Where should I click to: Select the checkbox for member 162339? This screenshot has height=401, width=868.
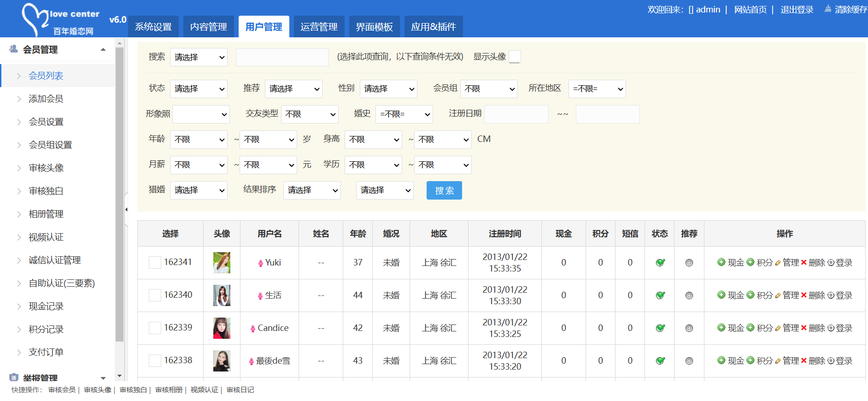click(x=155, y=328)
